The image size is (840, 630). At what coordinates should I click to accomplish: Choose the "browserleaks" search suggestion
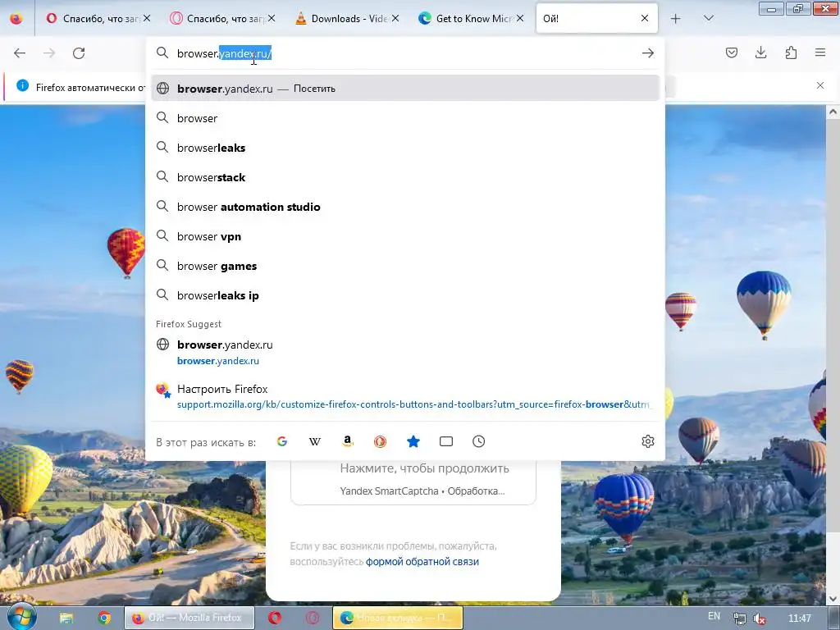(x=405, y=148)
